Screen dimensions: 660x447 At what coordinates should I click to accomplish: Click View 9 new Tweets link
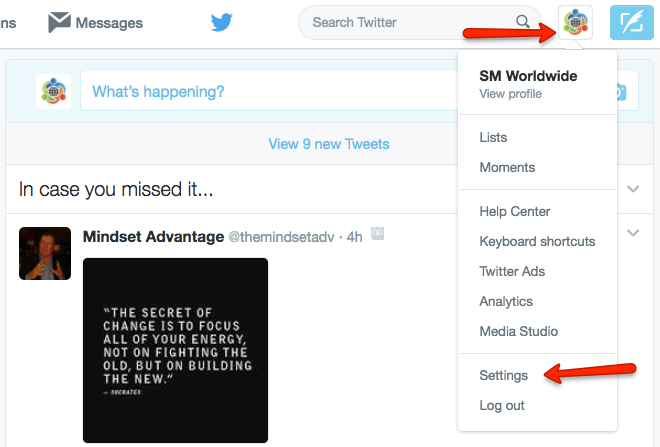coord(329,144)
